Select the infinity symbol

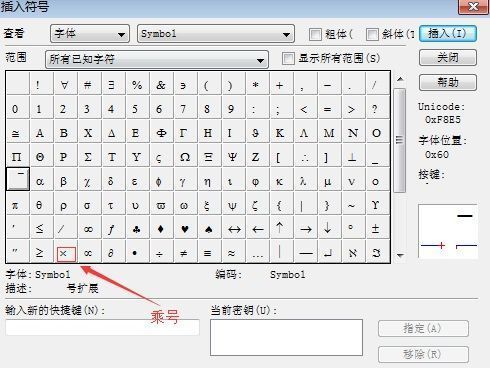88,229
